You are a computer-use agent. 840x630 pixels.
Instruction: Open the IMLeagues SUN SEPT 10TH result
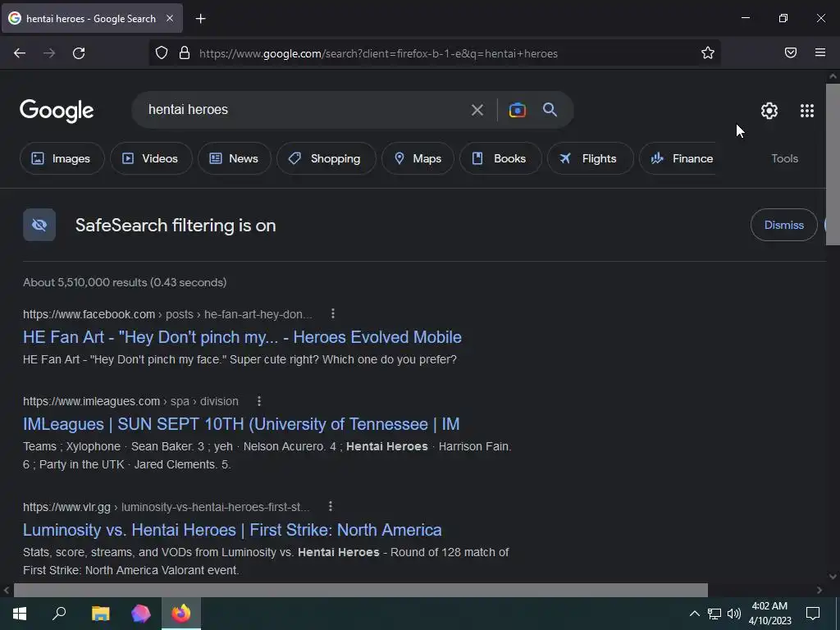click(241, 424)
